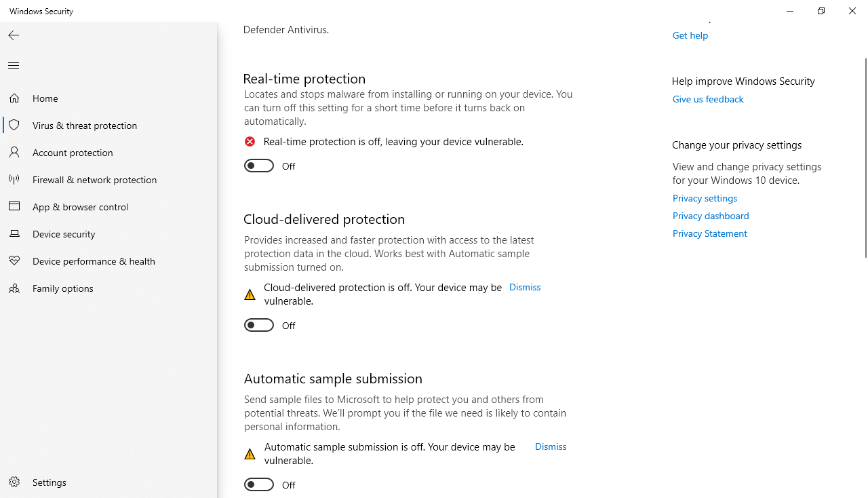Go to Home in sidebar
The height and width of the screenshot is (498, 868).
click(108, 98)
